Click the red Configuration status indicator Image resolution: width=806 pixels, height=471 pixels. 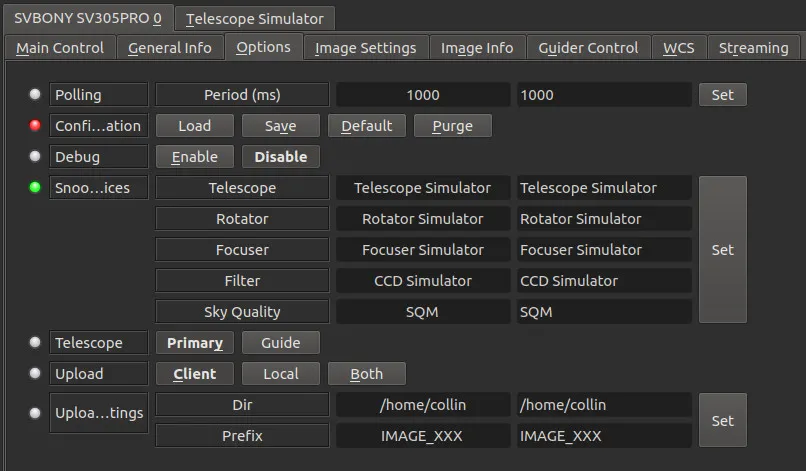click(35, 125)
